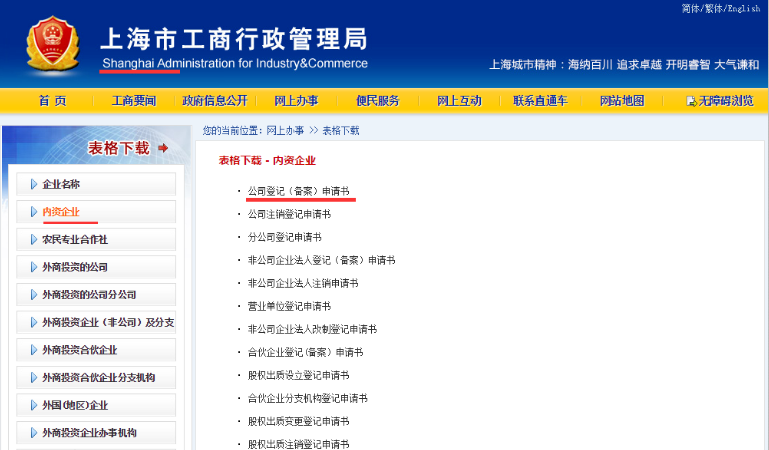Click the triangle arrow next to 外商投资企业办事机构

(34, 433)
